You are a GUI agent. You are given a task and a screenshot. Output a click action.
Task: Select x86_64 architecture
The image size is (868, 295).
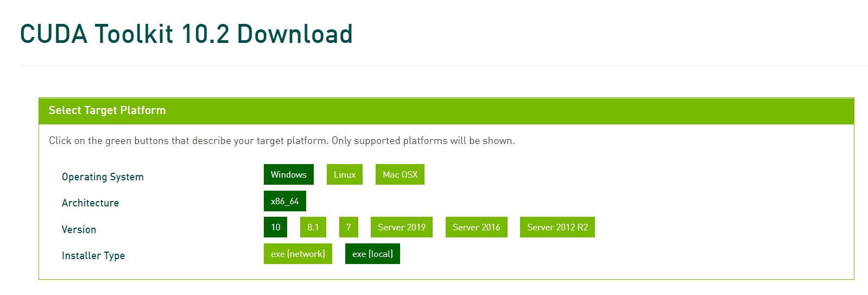click(285, 201)
